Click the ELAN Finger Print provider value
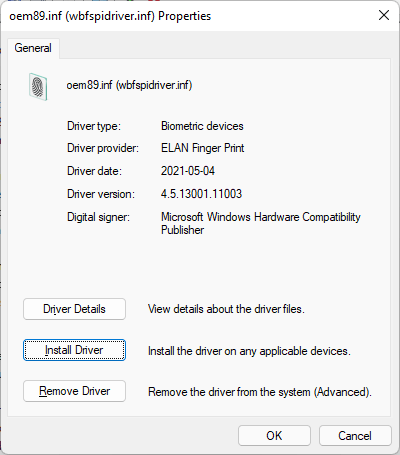This screenshot has height=455, width=400. click(202, 148)
